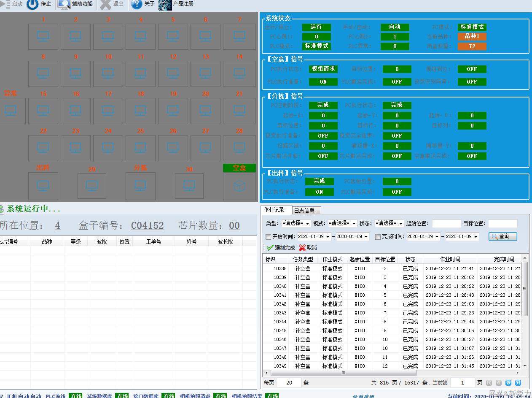The height and width of the screenshot is (398, 532).
Task: Select the 异常 abnormal slot icon
Action: click(x=11, y=111)
